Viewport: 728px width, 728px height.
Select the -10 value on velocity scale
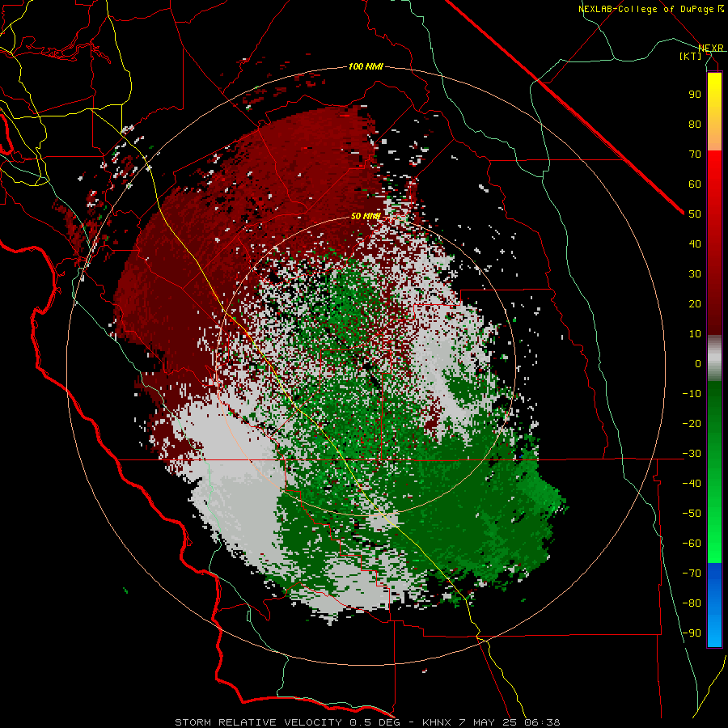pos(692,394)
